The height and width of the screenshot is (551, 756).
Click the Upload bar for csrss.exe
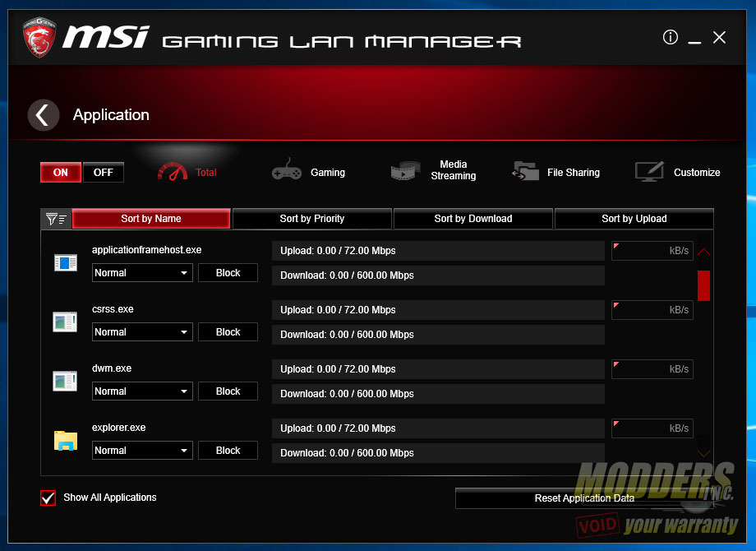pyautogui.click(x=438, y=310)
